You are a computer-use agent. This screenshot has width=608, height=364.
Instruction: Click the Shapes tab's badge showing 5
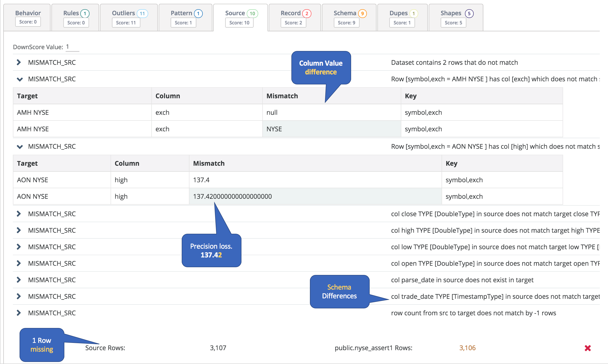coord(469,13)
